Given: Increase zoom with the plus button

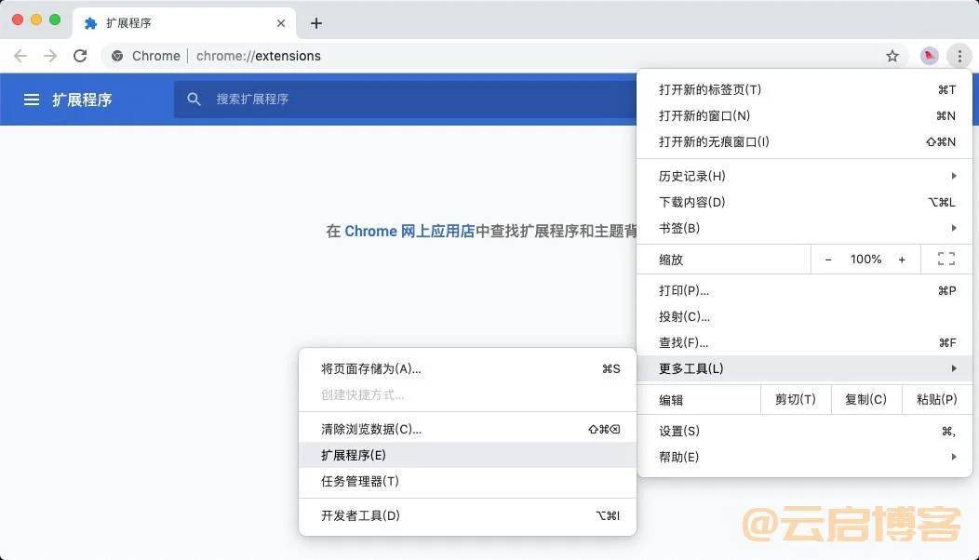Looking at the screenshot, I should click(x=902, y=260).
